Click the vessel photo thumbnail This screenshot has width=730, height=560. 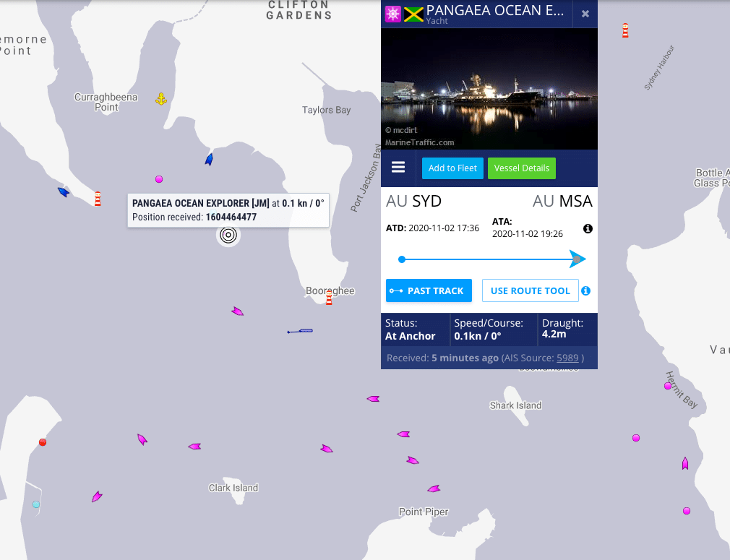tap(489, 89)
